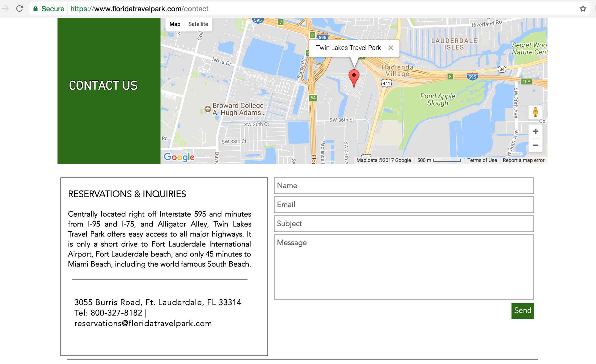Image resolution: width=596 pixels, height=364 pixels.
Task: Click the Send button
Action: 522,311
